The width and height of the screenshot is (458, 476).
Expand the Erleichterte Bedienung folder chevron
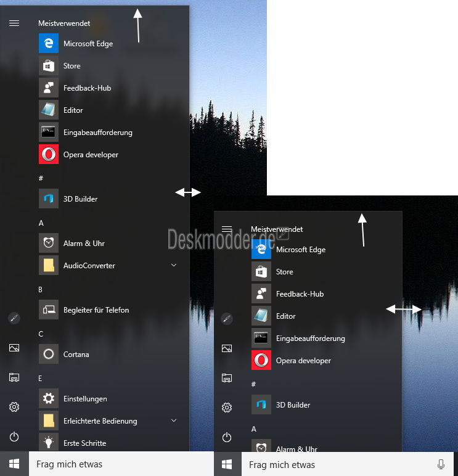174,421
